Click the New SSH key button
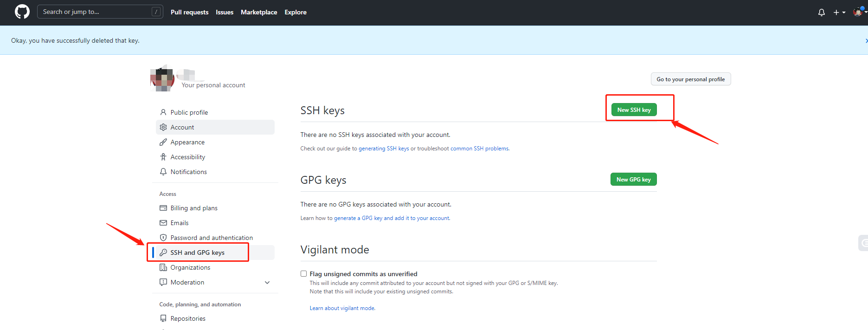This screenshot has height=330, width=868. coord(634,110)
